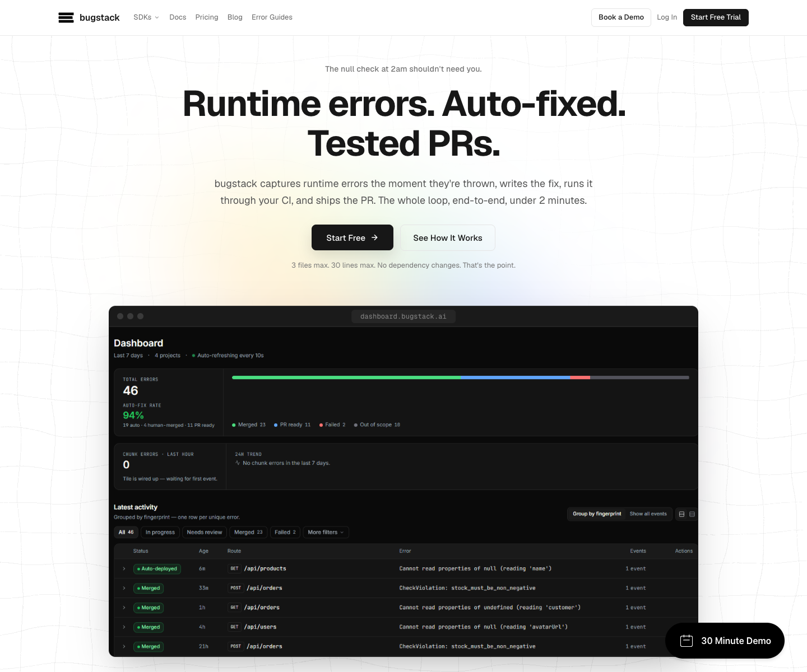Expand the 33m POST /api/orders row
Image resolution: width=807 pixels, height=672 pixels.
click(x=124, y=588)
